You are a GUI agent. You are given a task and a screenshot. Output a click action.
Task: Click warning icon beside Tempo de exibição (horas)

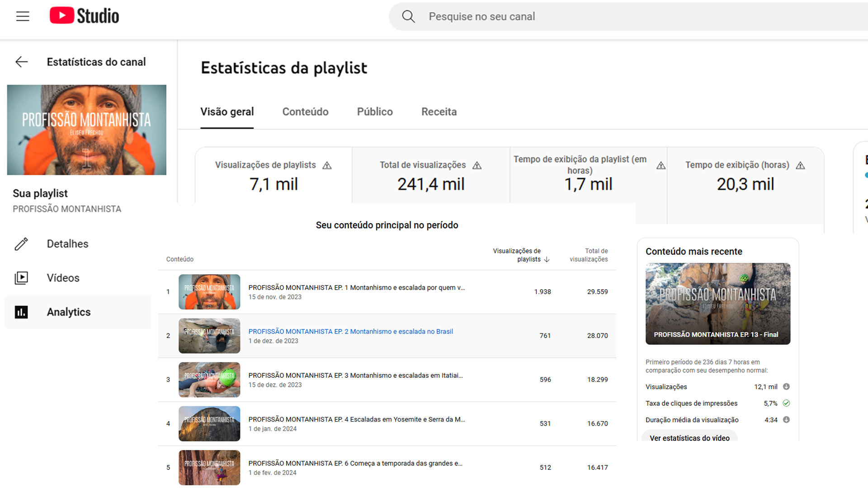click(800, 165)
